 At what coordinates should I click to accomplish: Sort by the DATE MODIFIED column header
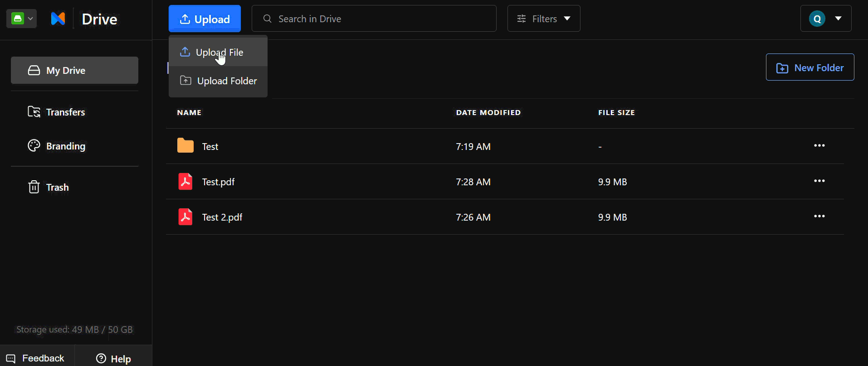[x=488, y=112]
